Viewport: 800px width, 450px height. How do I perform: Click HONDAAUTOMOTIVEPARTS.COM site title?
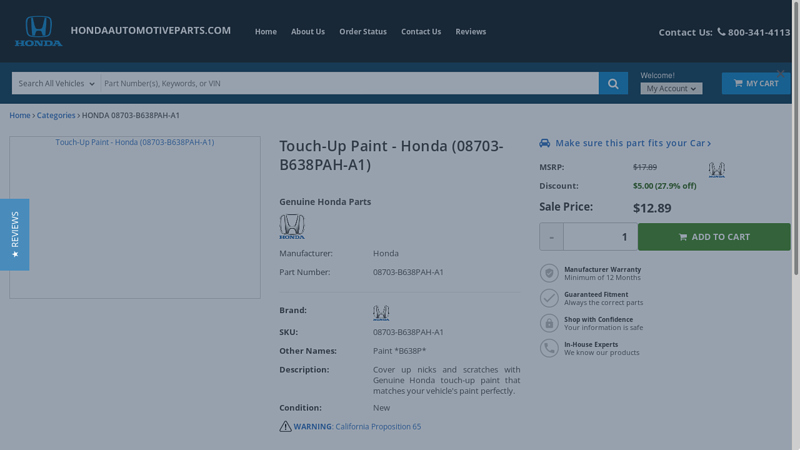[x=151, y=31]
